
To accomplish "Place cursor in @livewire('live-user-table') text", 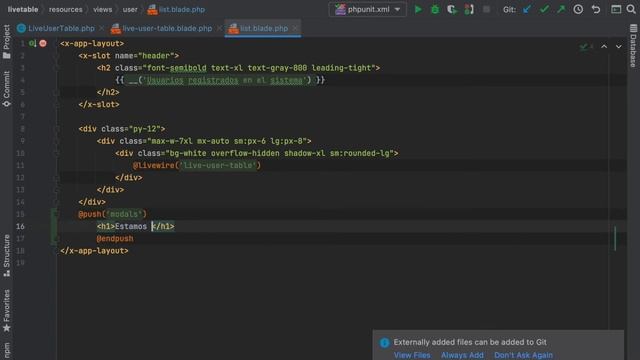I will pyautogui.click(x=197, y=166).
